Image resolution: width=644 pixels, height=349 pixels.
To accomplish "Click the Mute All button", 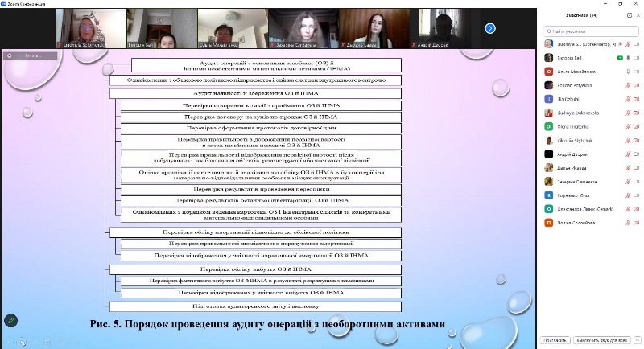I will (x=601, y=340).
